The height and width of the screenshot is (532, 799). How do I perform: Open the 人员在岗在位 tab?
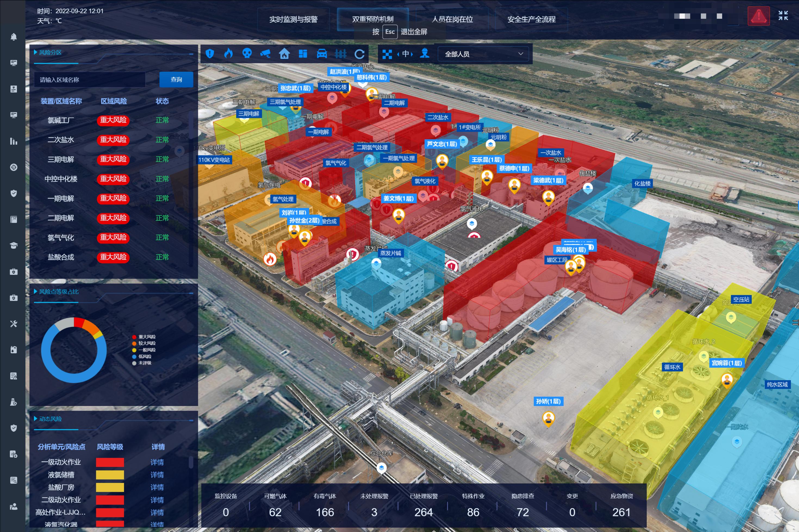point(452,19)
